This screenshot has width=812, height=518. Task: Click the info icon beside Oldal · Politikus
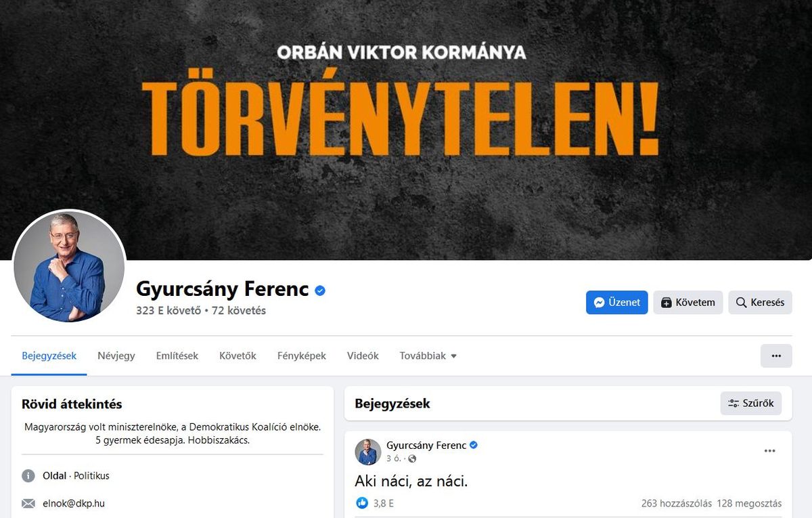tap(28, 476)
